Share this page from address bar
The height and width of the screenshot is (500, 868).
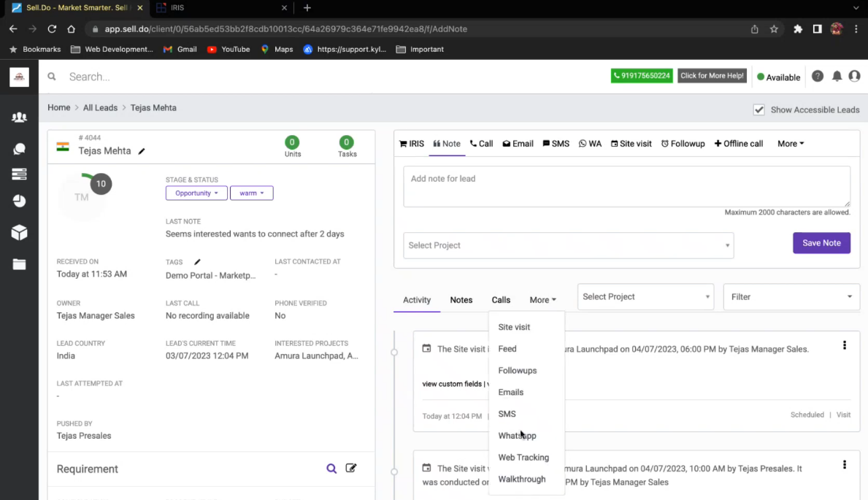(755, 28)
